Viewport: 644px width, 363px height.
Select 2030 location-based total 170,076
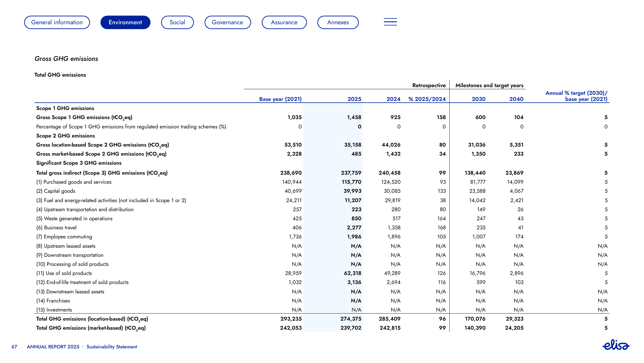475,319
